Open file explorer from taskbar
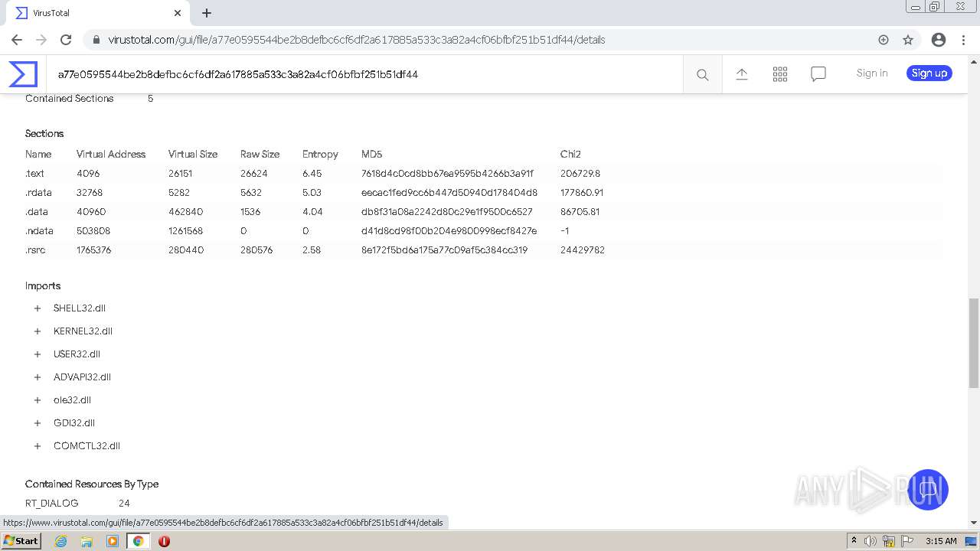 pyautogui.click(x=87, y=541)
